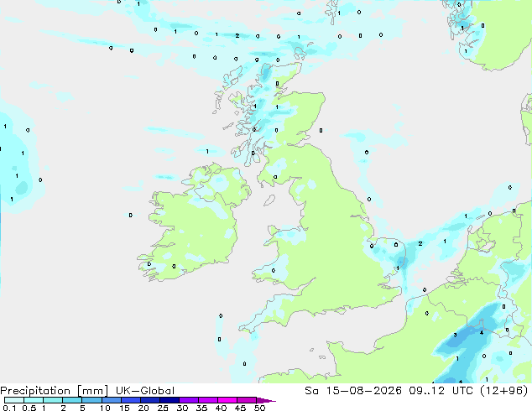
Task: Click the 'Precipitation [mm]' title text
Action: 55,391
